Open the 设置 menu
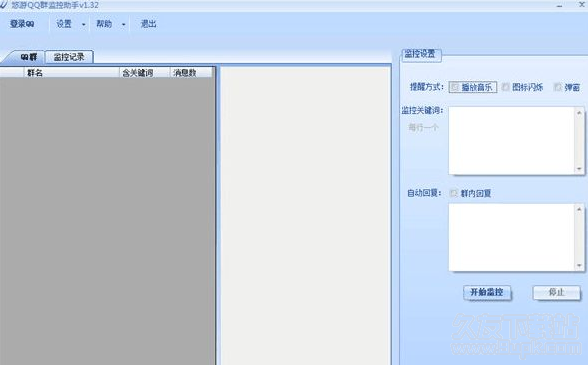The height and width of the screenshot is (365, 588). pyautogui.click(x=64, y=24)
